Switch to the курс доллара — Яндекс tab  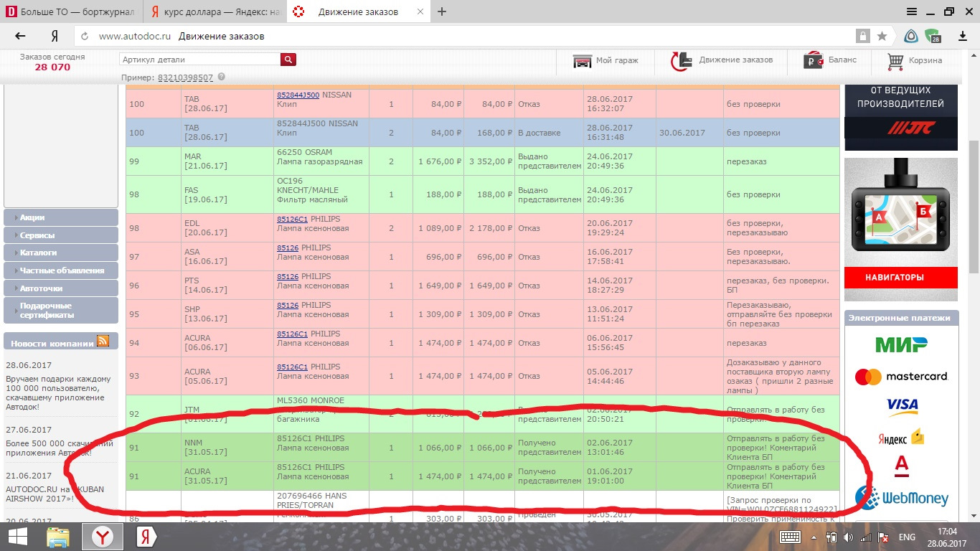coord(215,11)
